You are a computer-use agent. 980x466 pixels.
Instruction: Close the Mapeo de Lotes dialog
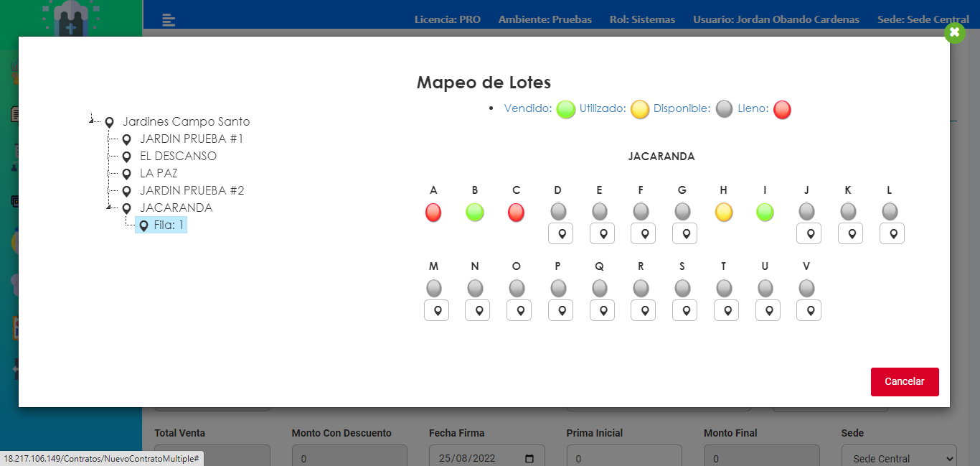click(954, 33)
